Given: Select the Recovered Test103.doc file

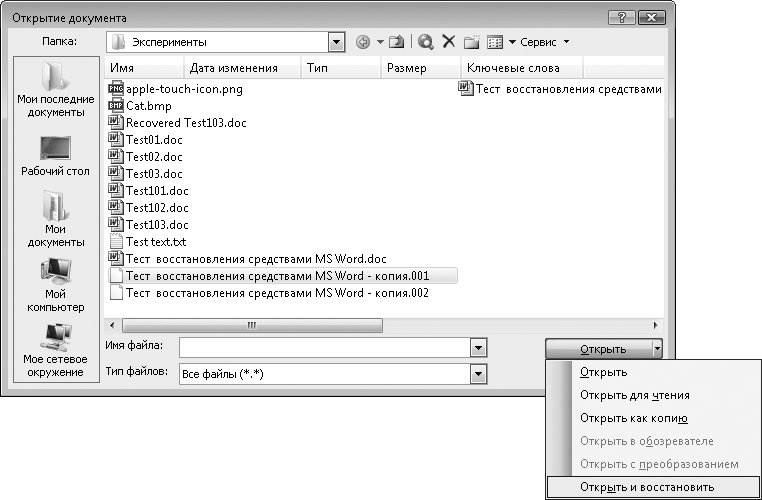Looking at the screenshot, I should pos(185,123).
